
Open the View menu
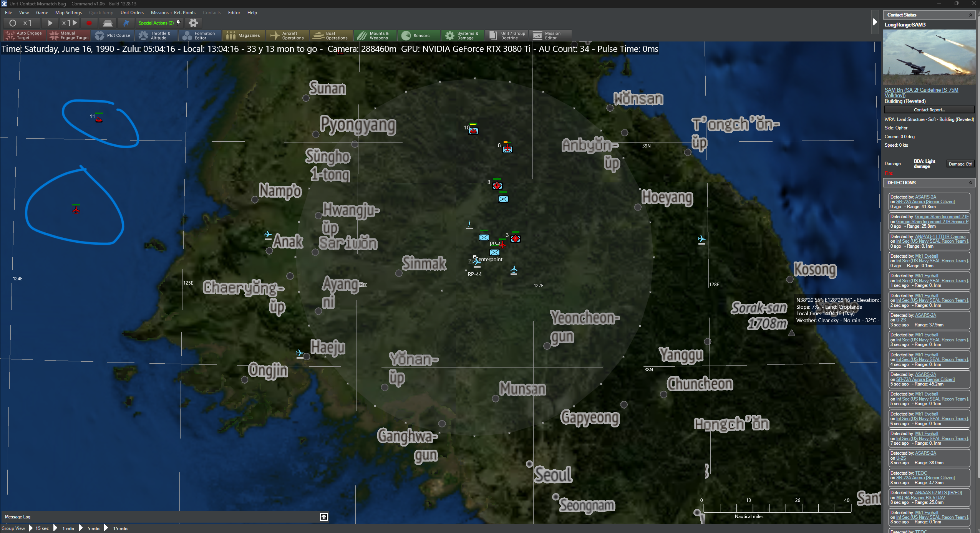click(x=24, y=13)
